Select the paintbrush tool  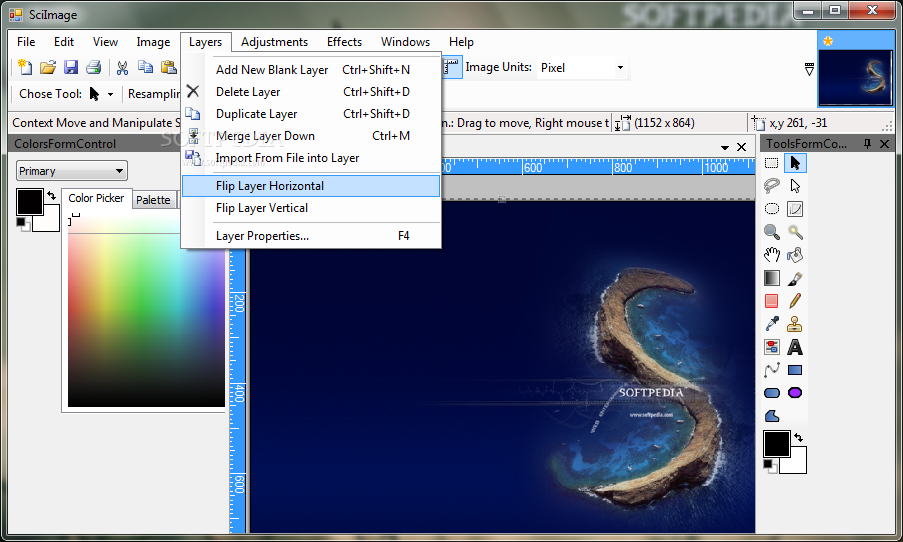click(795, 278)
